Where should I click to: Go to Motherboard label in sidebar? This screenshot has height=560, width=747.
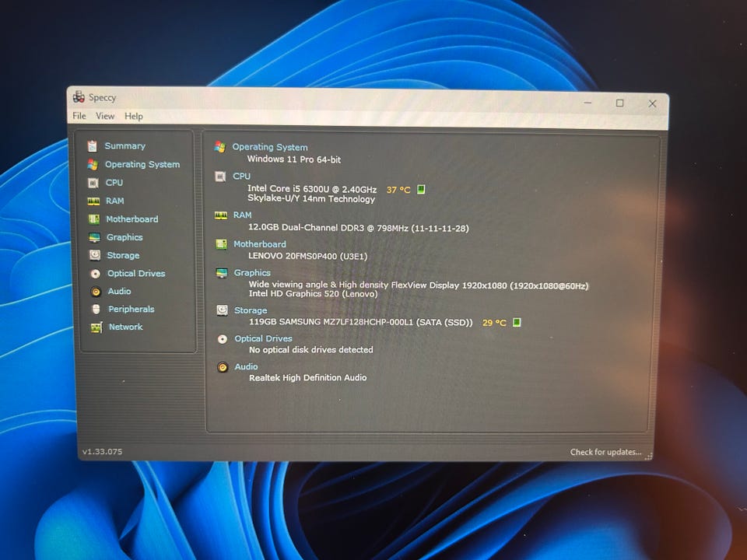click(x=132, y=219)
